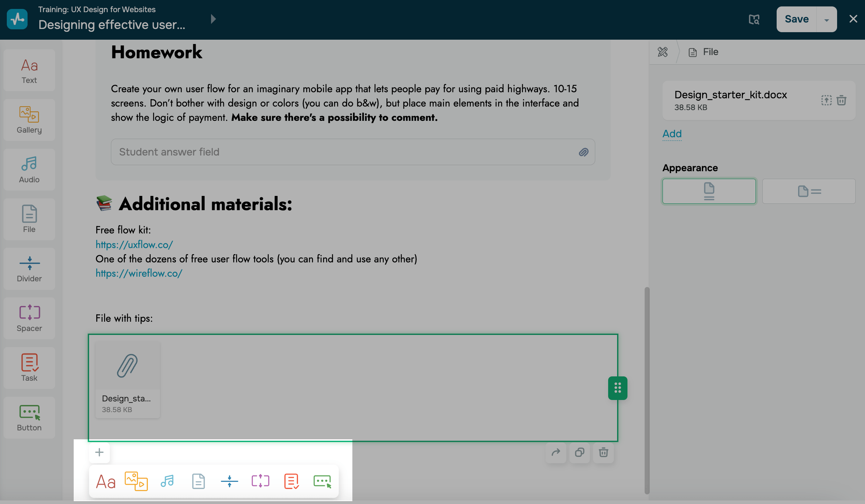Duplicate the selected file block
This screenshot has width=865, height=504.
580,453
